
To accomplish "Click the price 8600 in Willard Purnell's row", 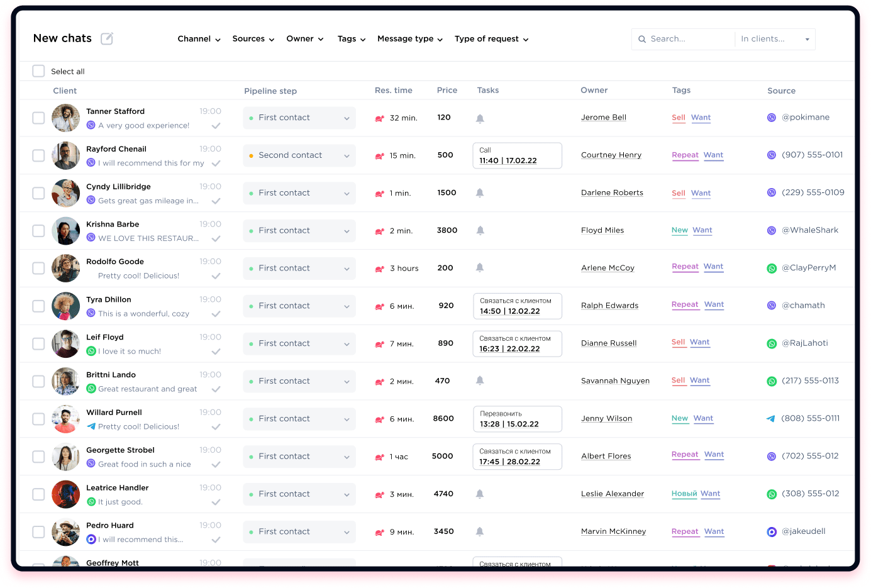I will (x=443, y=419).
